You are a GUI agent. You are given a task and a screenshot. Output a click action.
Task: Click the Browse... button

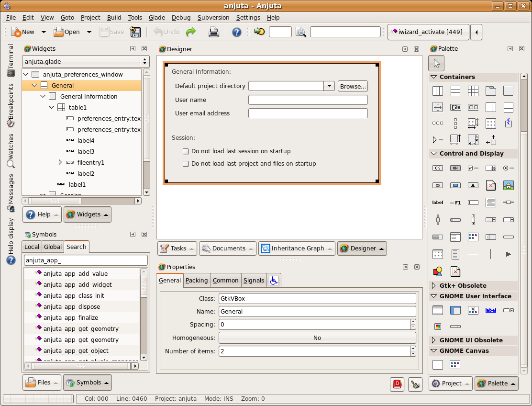[x=353, y=86]
